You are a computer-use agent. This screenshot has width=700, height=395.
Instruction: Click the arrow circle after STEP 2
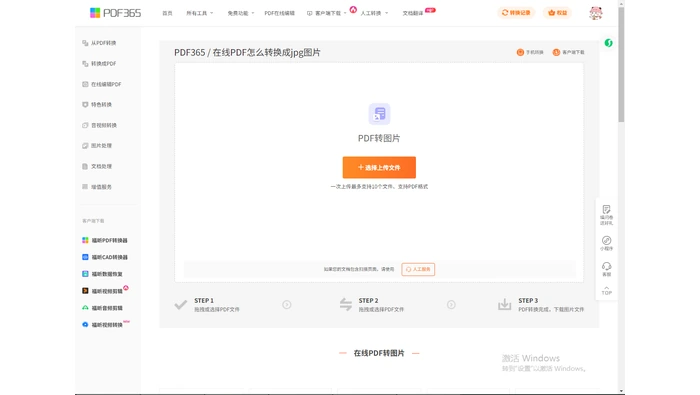pos(451,305)
